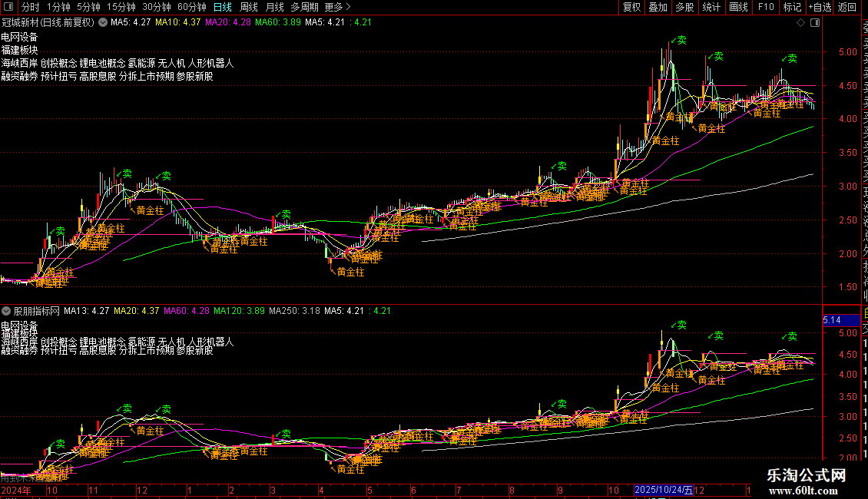
Task: Click the 叠加 overlay button
Action: pos(658,7)
